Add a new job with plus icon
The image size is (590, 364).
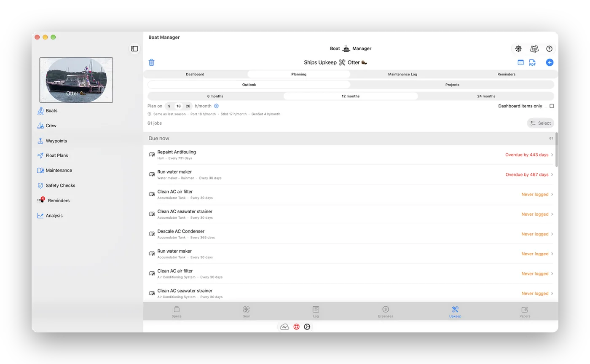click(550, 62)
